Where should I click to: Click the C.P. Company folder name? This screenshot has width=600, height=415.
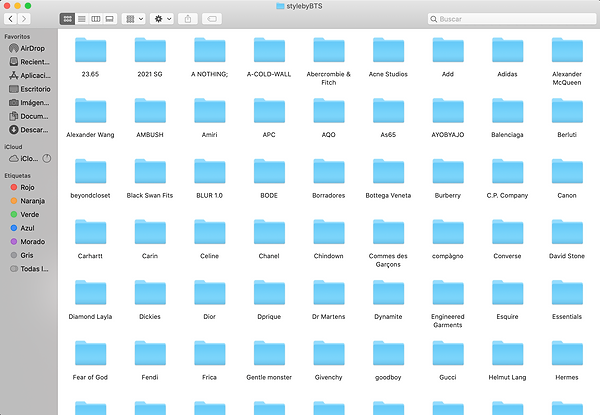[x=507, y=195]
